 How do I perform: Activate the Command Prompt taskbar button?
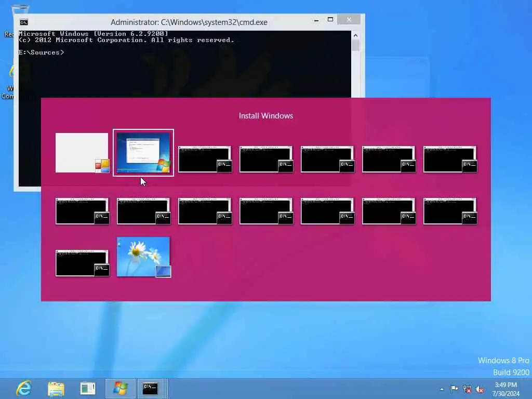151,389
